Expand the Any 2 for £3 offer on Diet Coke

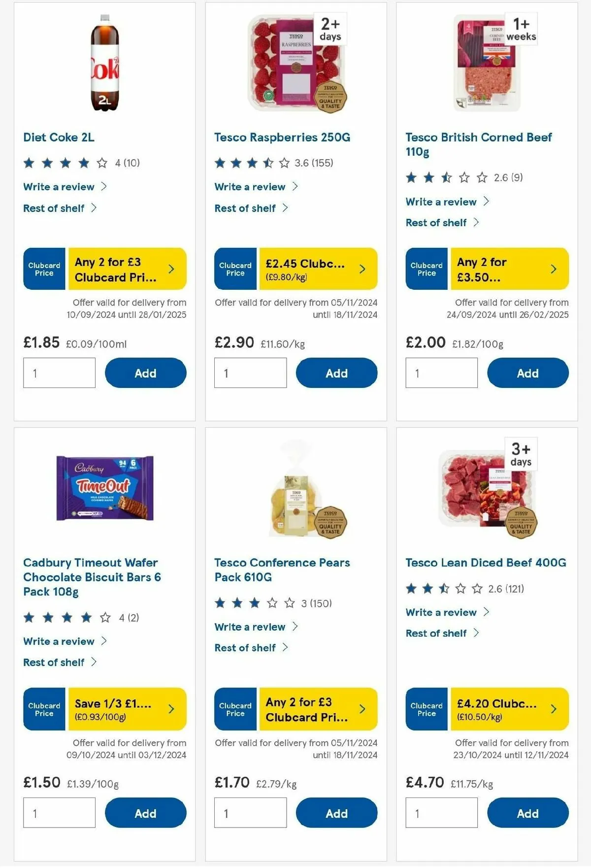click(x=127, y=269)
